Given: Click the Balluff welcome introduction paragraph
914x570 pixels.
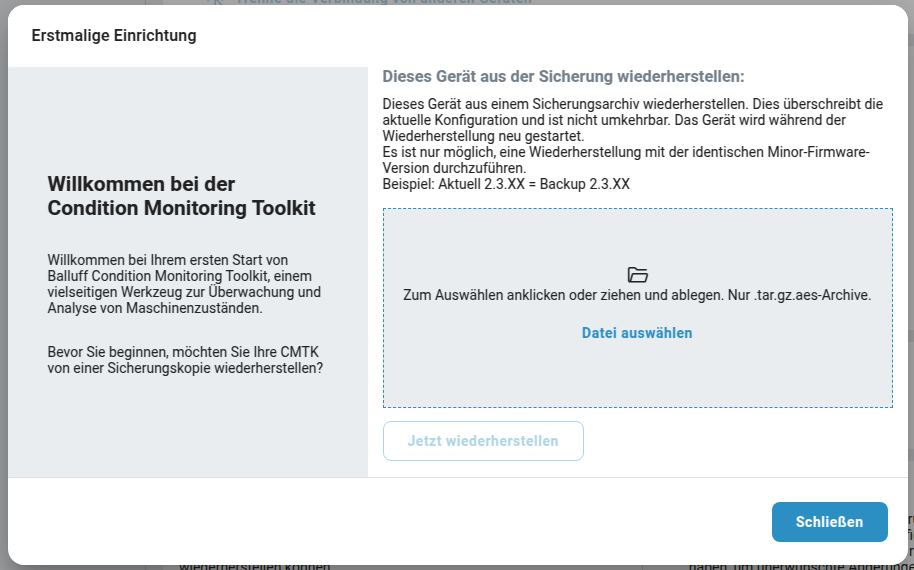Looking at the screenshot, I should pos(184,284).
